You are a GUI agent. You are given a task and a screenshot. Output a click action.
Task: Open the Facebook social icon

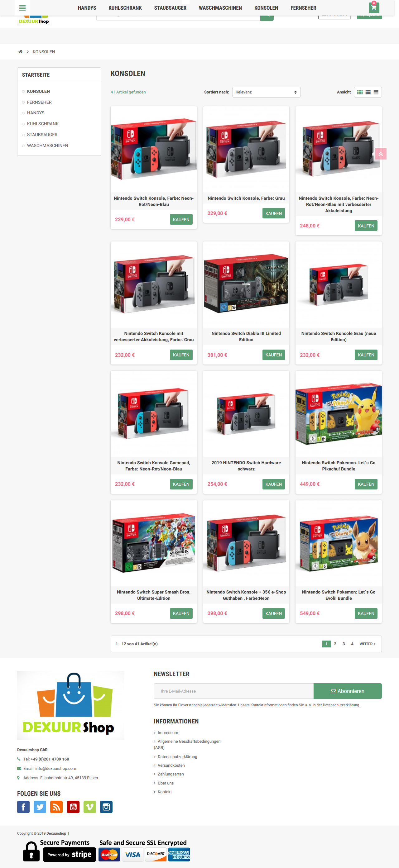pyautogui.click(x=23, y=807)
